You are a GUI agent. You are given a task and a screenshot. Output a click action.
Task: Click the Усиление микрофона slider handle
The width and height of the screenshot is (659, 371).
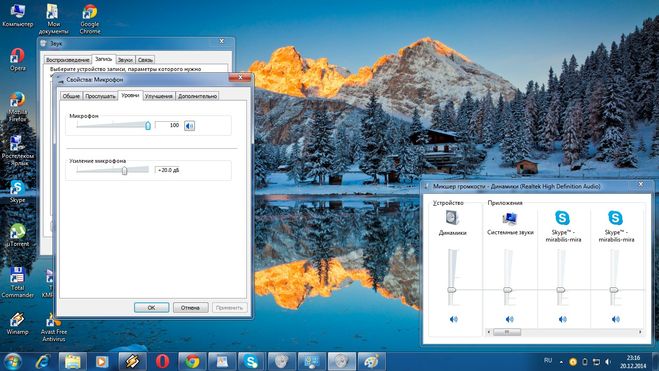[x=124, y=170]
